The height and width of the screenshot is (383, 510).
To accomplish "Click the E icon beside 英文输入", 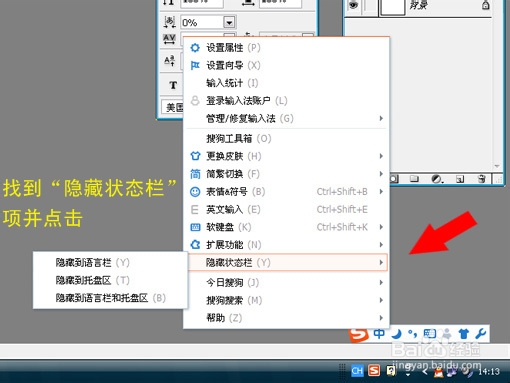I will 194,209.
